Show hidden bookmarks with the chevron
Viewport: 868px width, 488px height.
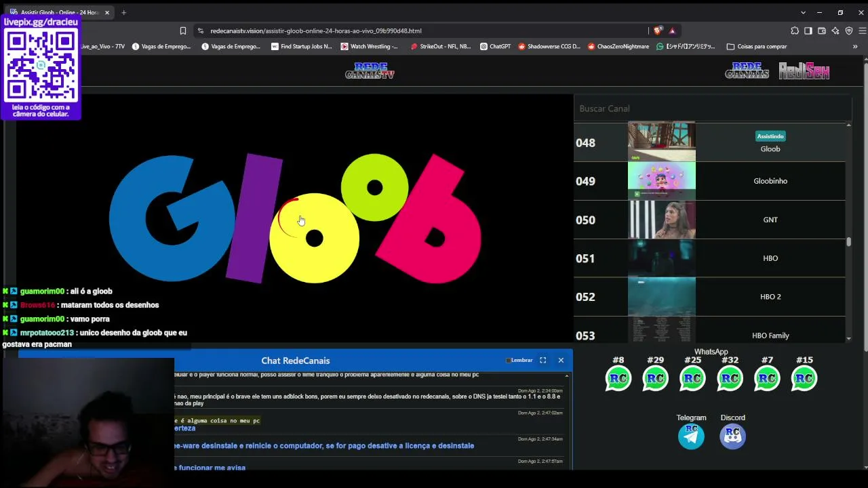(x=855, y=47)
